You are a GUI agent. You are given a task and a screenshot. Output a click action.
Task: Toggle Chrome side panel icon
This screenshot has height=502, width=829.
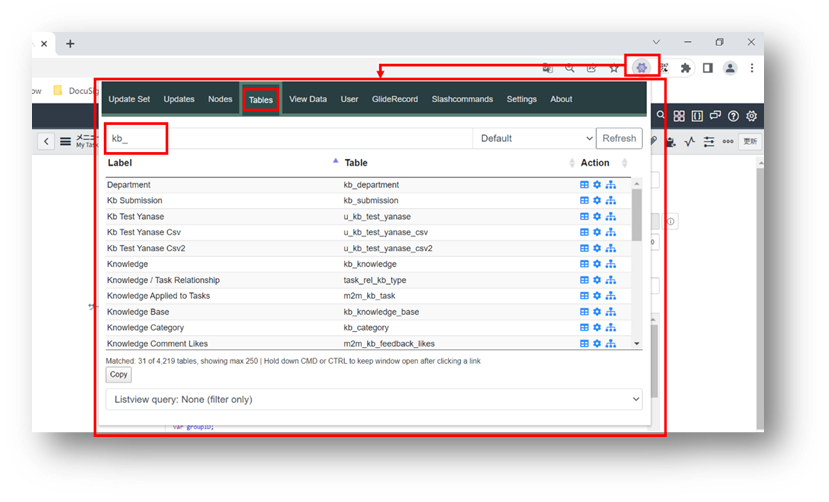pos(707,68)
